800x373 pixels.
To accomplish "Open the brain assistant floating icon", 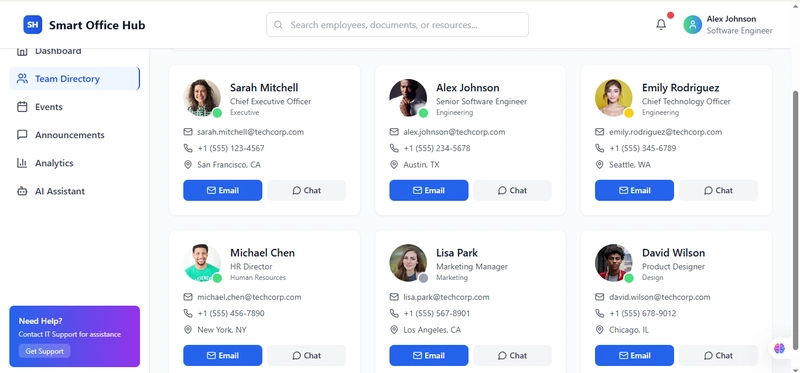I will [x=779, y=348].
